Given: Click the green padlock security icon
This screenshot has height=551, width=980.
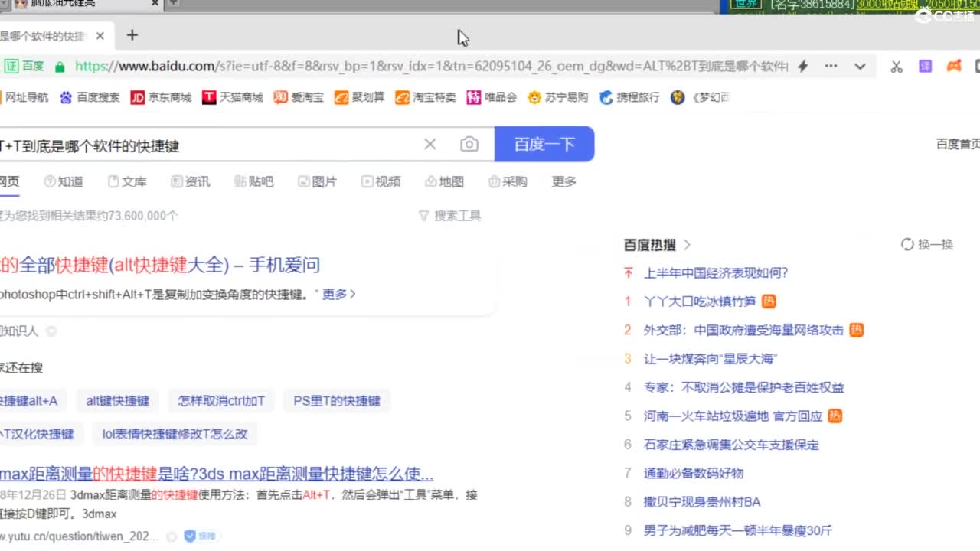Looking at the screenshot, I should [60, 67].
